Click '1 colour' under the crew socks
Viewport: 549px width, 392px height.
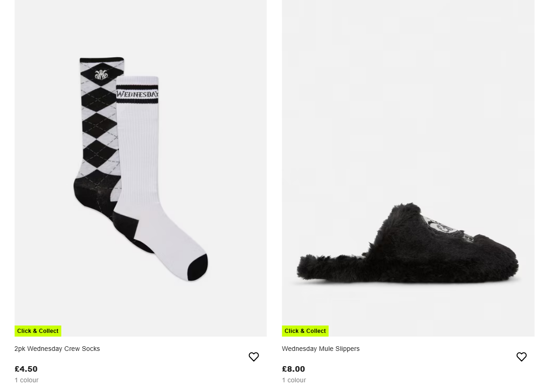click(x=27, y=380)
